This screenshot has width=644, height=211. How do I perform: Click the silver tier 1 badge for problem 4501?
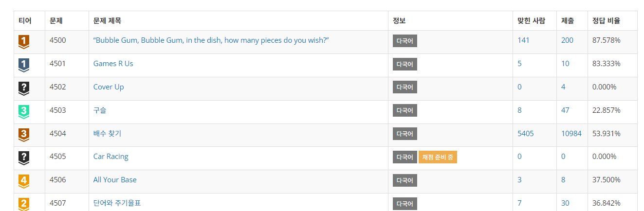click(x=24, y=65)
